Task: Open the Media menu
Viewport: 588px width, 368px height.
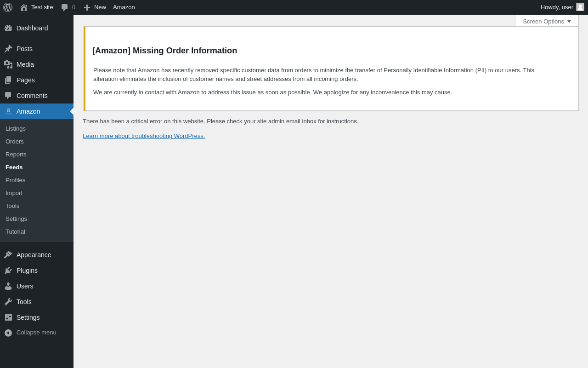Action: click(37, 64)
